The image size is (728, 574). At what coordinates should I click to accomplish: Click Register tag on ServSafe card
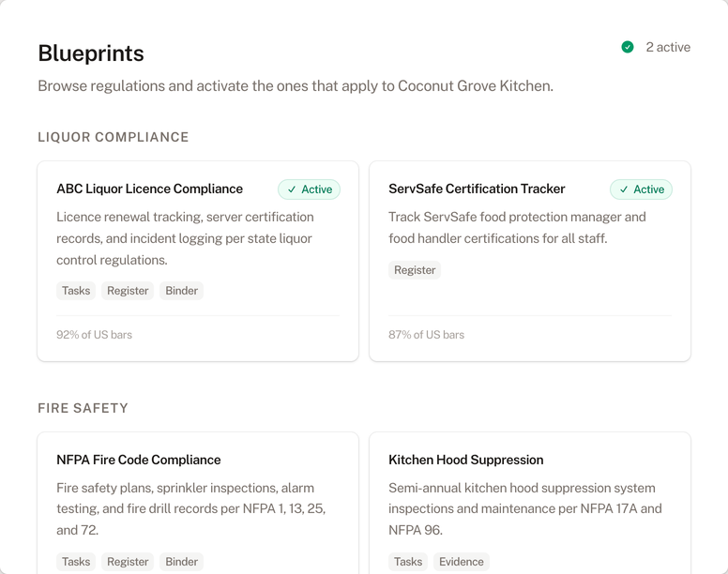(x=415, y=270)
